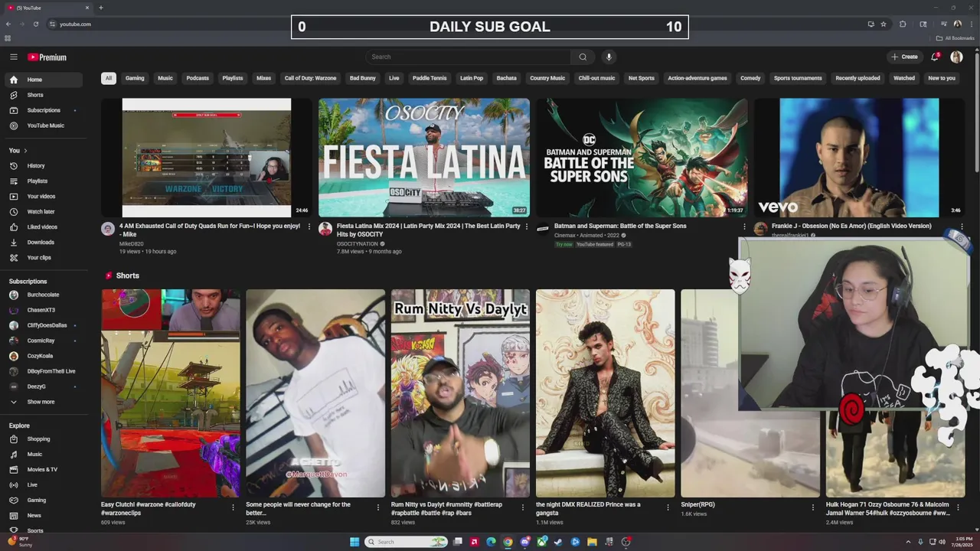
Task: Open CliffyDoesDallas channel subscription
Action: pos(43,325)
